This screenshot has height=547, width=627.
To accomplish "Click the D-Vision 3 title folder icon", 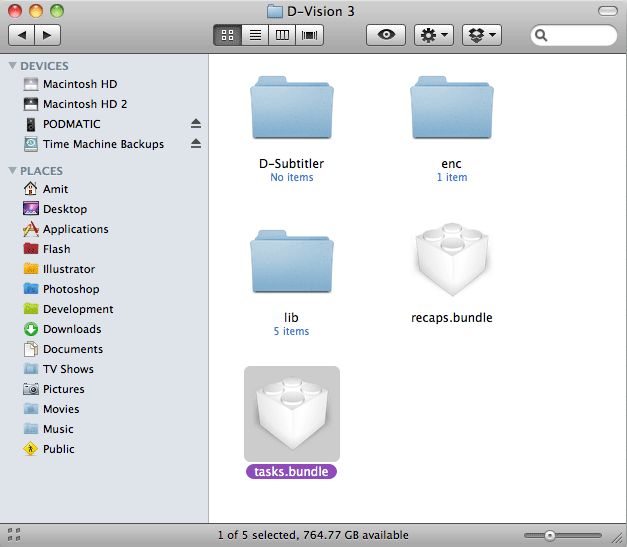I will 275,11.
